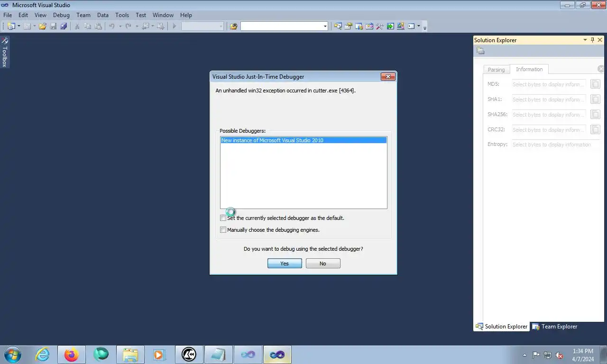
Task: Open the Properties Window toolbar icon
Action: [x=349, y=27]
